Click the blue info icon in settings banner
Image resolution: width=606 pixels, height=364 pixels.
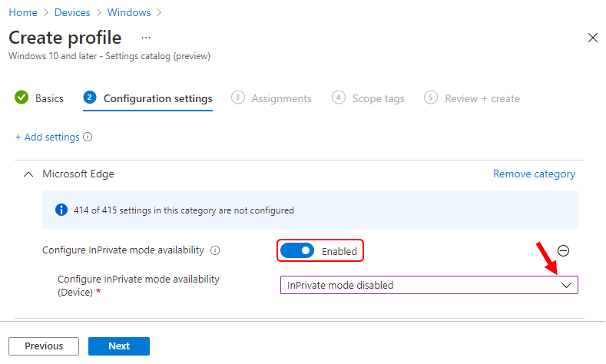(x=61, y=210)
